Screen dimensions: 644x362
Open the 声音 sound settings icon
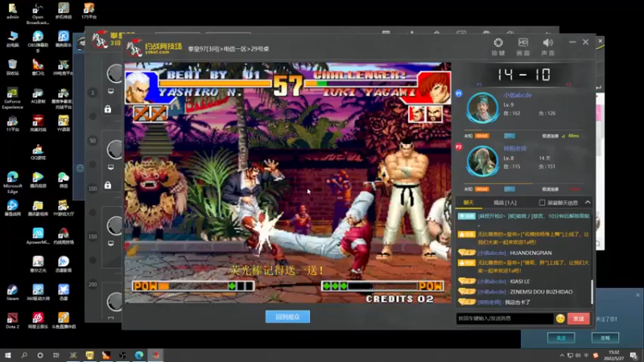(x=547, y=47)
